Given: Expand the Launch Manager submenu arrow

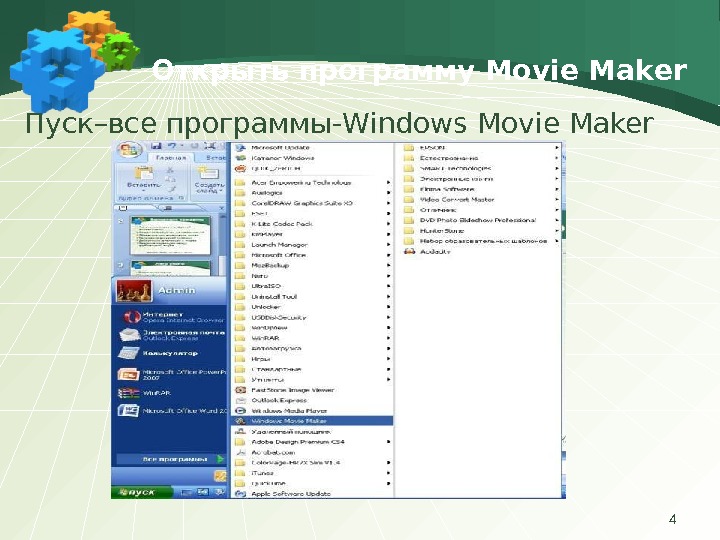Looking at the screenshot, I should (x=388, y=245).
